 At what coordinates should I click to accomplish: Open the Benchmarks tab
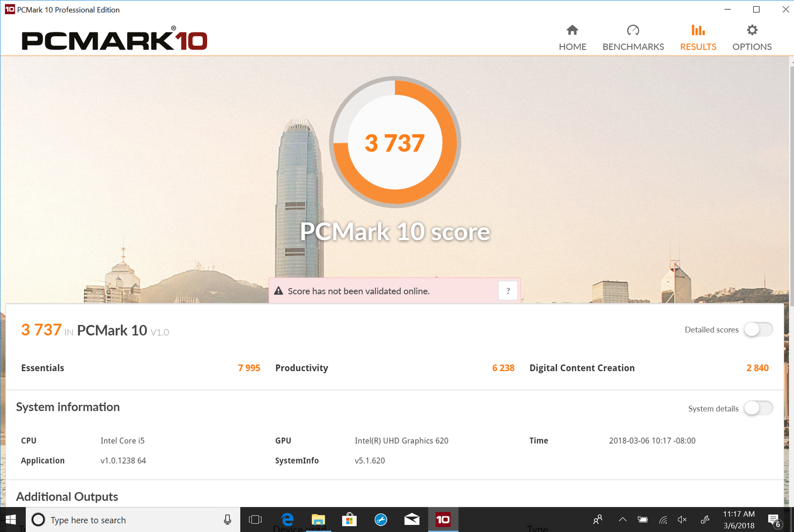pos(633,38)
